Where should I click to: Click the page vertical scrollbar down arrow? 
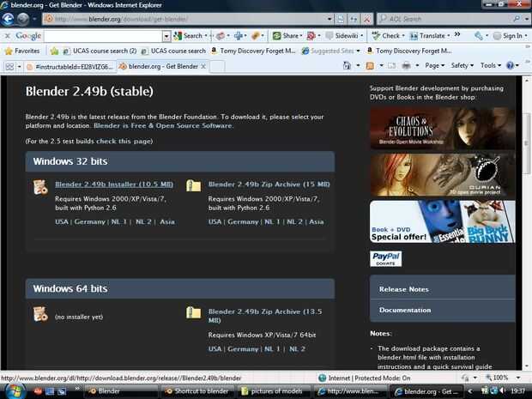tap(527, 366)
